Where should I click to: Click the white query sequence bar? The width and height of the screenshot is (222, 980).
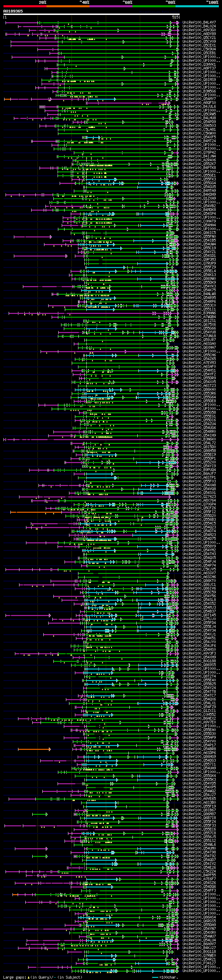pyautogui.click(x=92, y=15)
